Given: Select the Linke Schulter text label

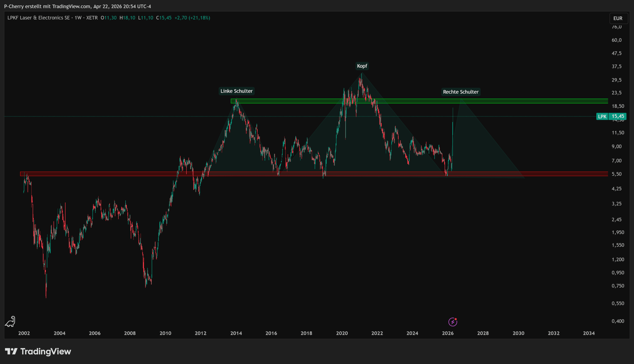Looking at the screenshot, I should (x=236, y=91).
